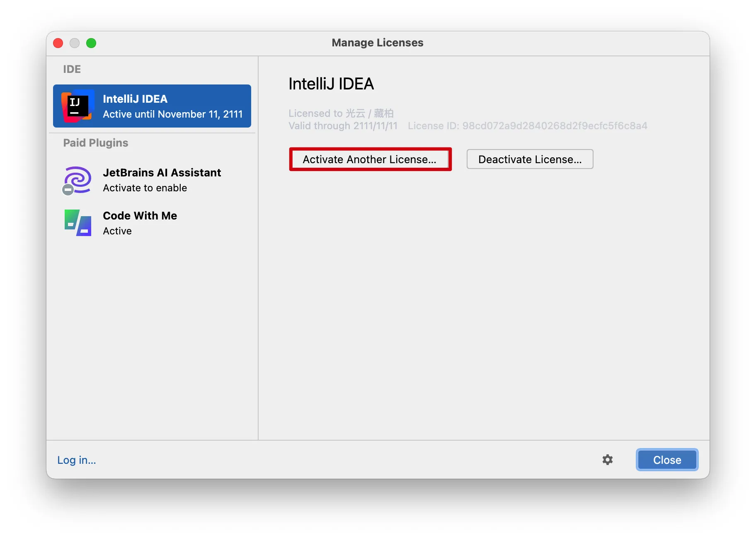Open the Log in link
The width and height of the screenshot is (756, 540).
(77, 460)
